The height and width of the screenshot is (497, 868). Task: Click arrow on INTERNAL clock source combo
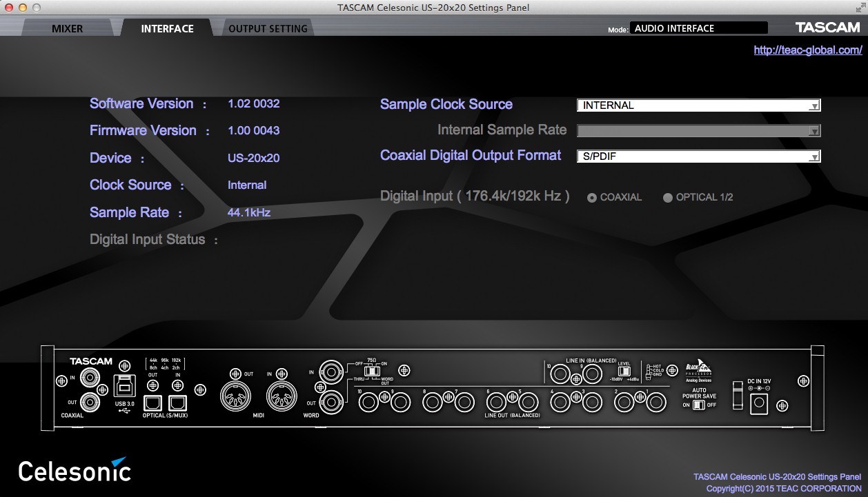point(814,106)
